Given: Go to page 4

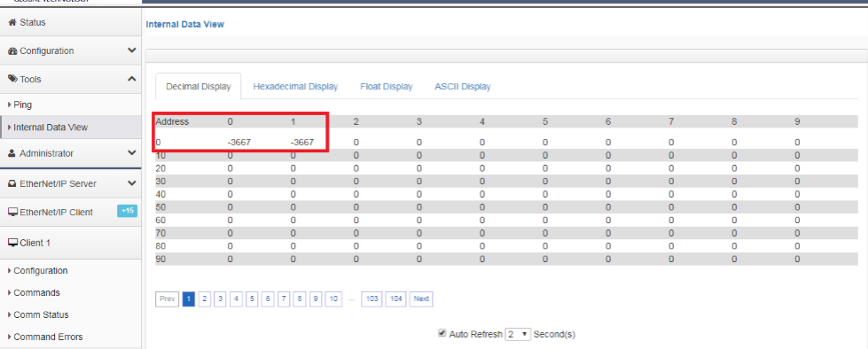Looking at the screenshot, I should (x=237, y=299).
